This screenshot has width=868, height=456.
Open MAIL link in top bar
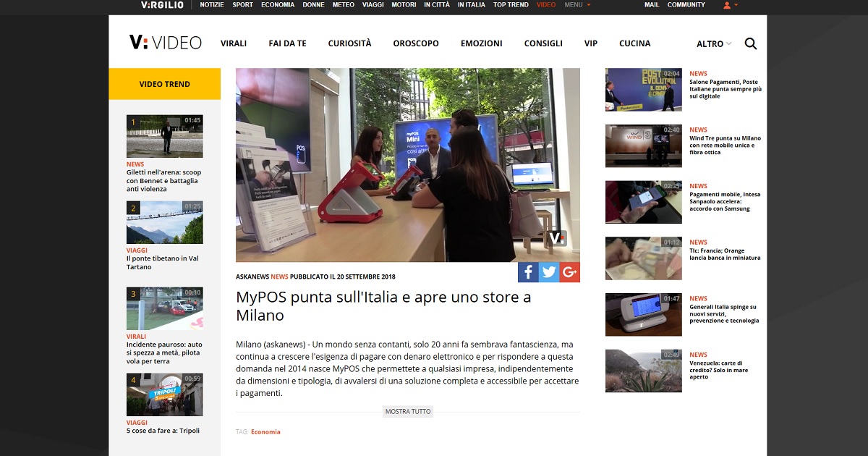pos(652,5)
